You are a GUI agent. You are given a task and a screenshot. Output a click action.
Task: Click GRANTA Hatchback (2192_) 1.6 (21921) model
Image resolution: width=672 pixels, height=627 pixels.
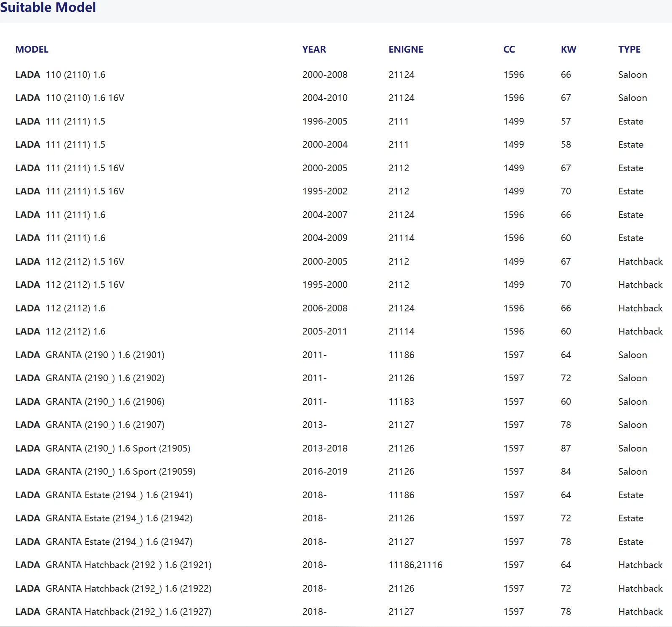pos(128,565)
